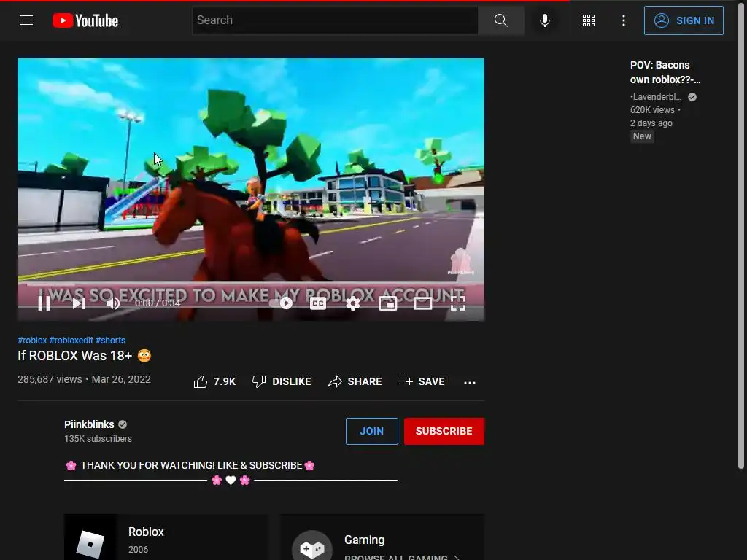Image resolution: width=747 pixels, height=560 pixels.
Task: Click the video progress bar
Action: pos(251,285)
